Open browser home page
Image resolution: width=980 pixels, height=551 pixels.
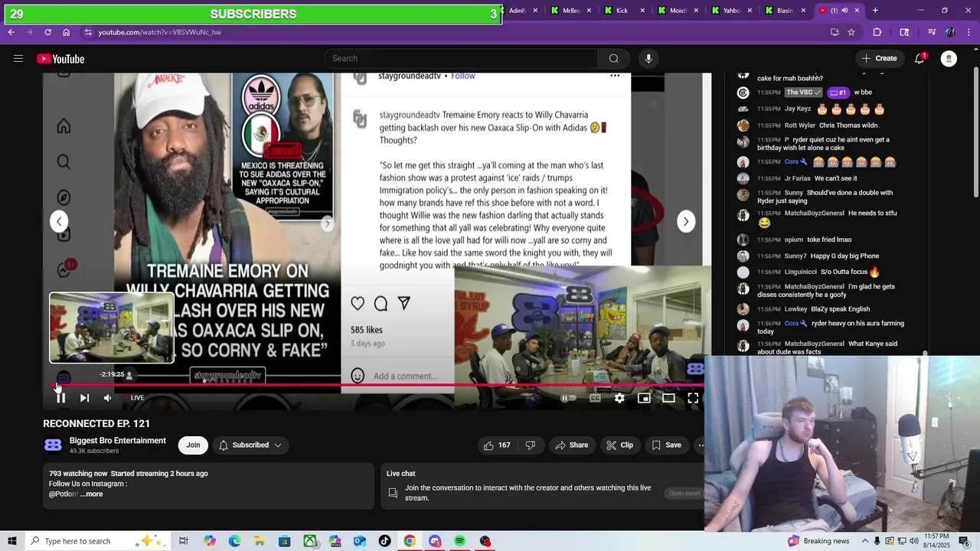pyautogui.click(x=66, y=32)
